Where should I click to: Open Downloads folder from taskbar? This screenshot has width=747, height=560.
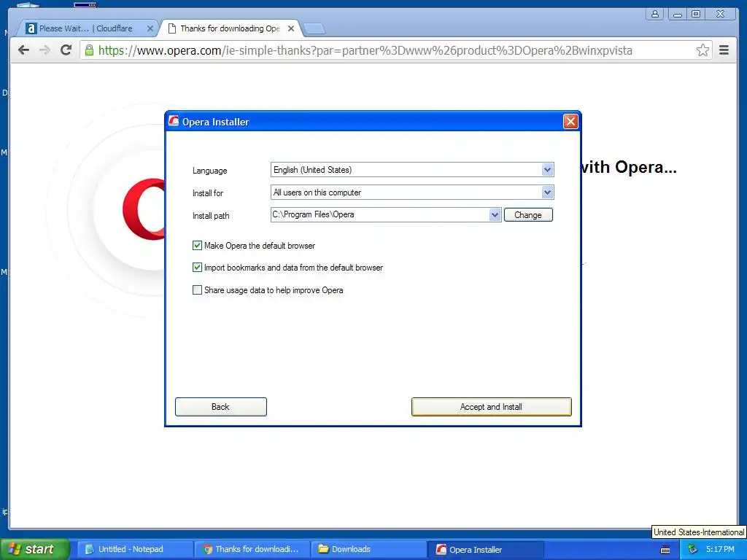pos(369,549)
